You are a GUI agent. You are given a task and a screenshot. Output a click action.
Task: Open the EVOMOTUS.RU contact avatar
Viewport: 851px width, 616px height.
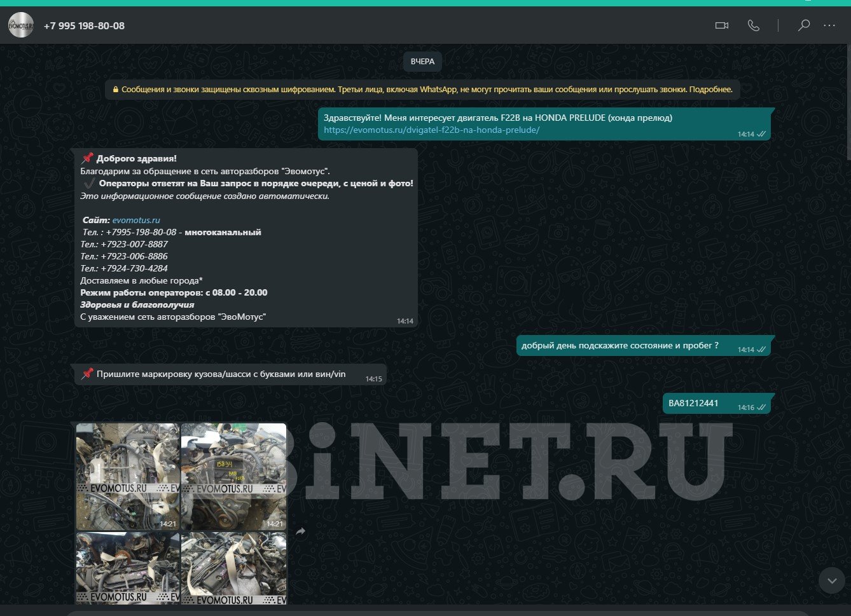(21, 25)
